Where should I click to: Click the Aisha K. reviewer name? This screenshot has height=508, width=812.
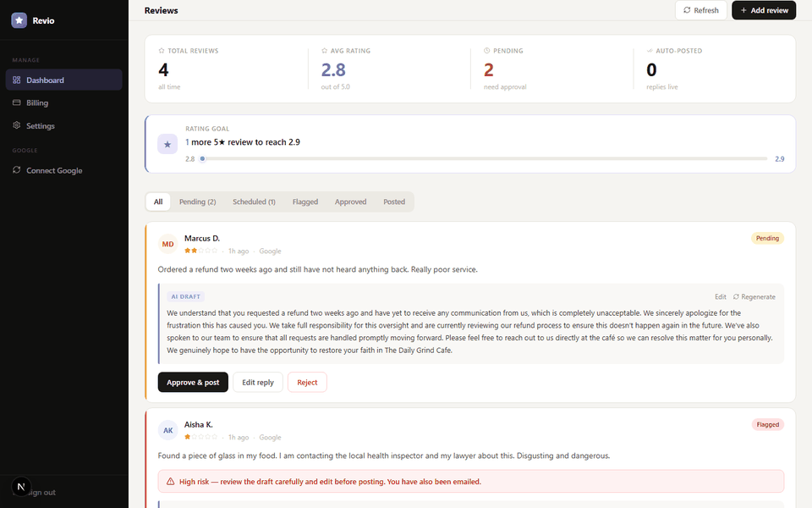[x=198, y=424]
